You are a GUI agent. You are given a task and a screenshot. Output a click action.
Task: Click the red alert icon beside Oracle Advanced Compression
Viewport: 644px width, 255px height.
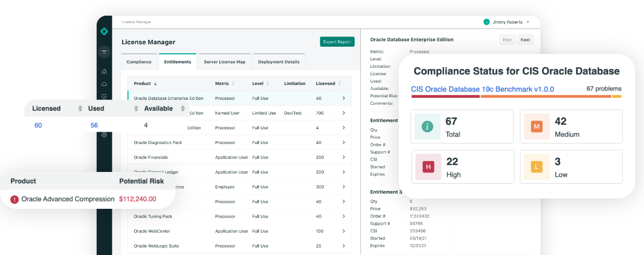tap(15, 199)
